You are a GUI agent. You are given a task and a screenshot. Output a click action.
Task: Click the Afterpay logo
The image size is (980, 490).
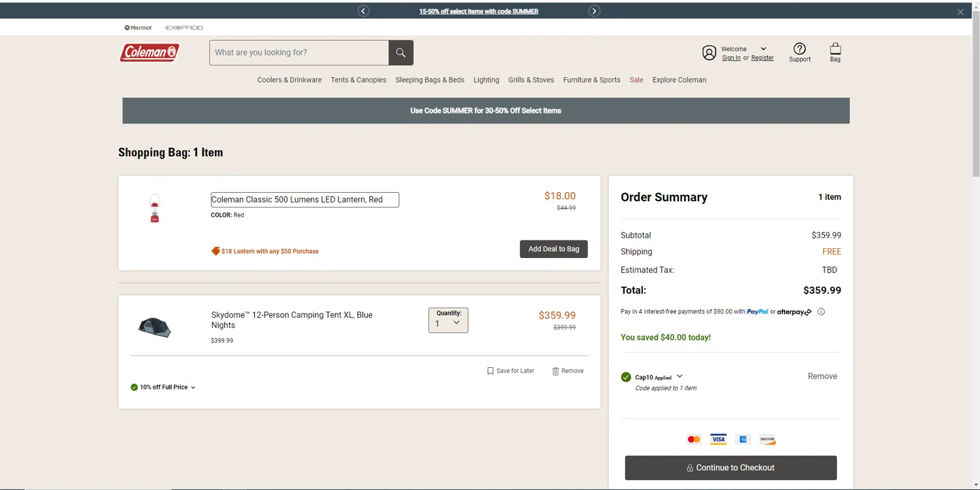[794, 312]
